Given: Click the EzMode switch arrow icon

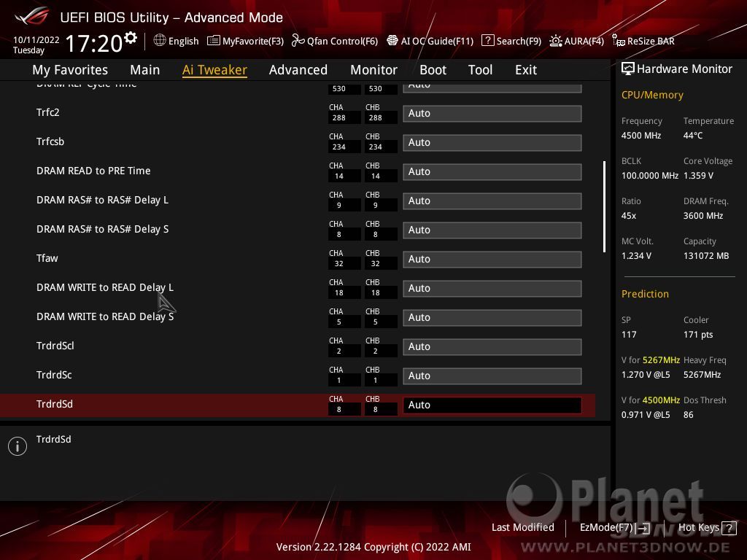Looking at the screenshot, I should [x=643, y=528].
